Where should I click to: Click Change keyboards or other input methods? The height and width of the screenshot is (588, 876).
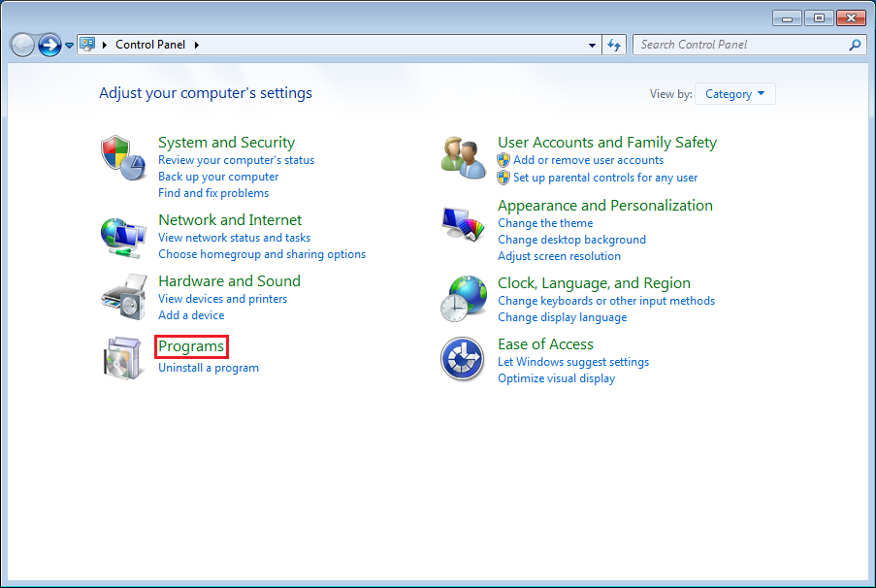[x=606, y=301]
